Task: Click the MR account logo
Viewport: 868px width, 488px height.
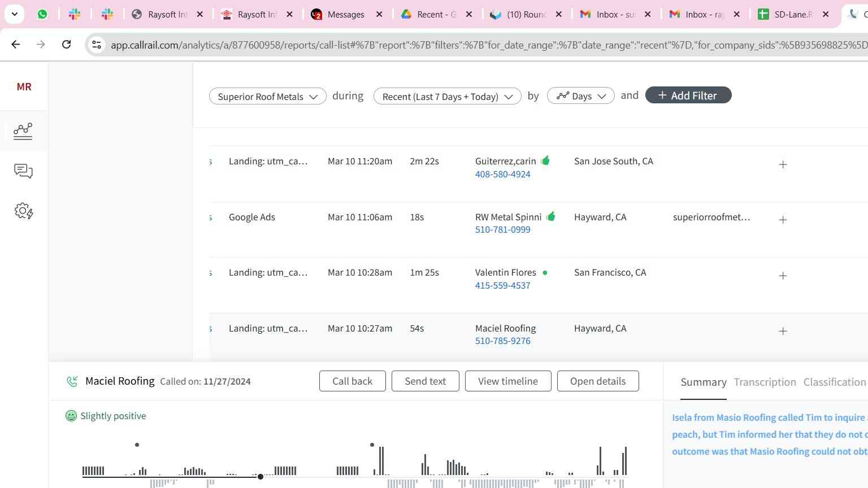Action: [24, 86]
